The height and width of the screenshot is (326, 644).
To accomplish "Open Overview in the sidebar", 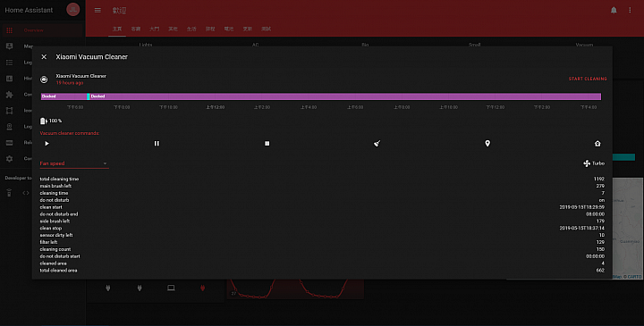I will point(43,30).
